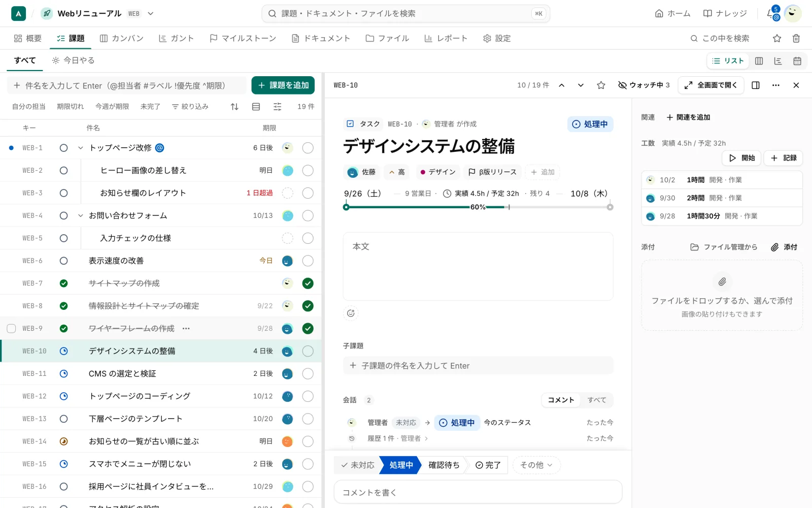The height and width of the screenshot is (508, 812).
Task: Start time tracking with 開始 button
Action: pos(741,158)
